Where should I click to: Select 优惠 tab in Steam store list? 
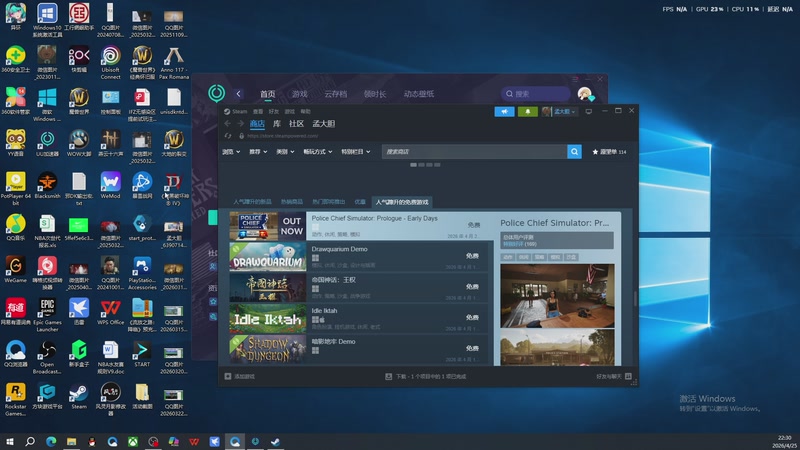pos(360,202)
